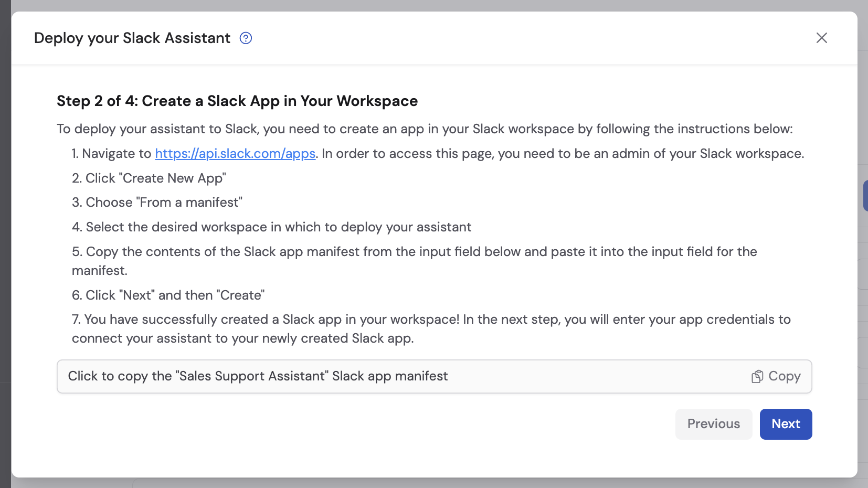The height and width of the screenshot is (488, 868).
Task: Click the partially visible blue tab on right edge
Action: (865, 196)
